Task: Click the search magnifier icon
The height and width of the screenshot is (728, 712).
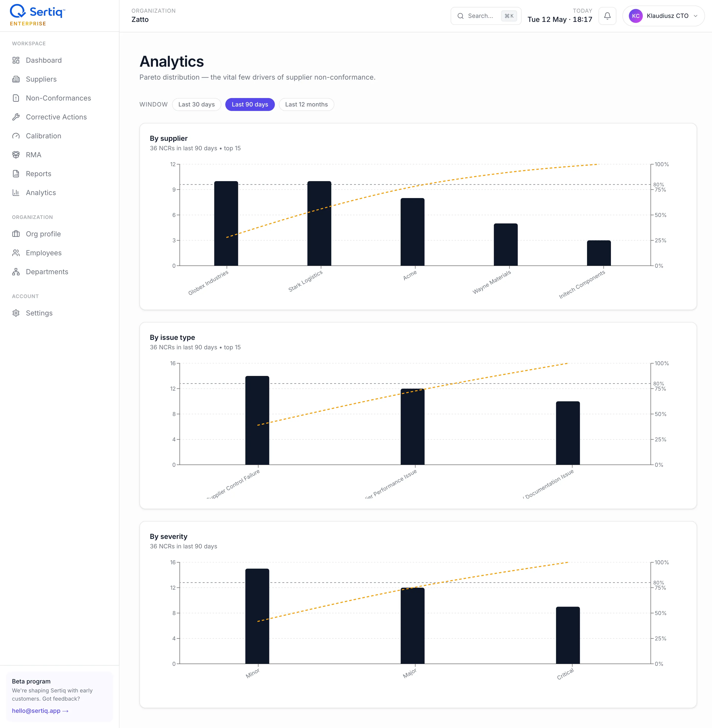Action: pyautogui.click(x=461, y=16)
